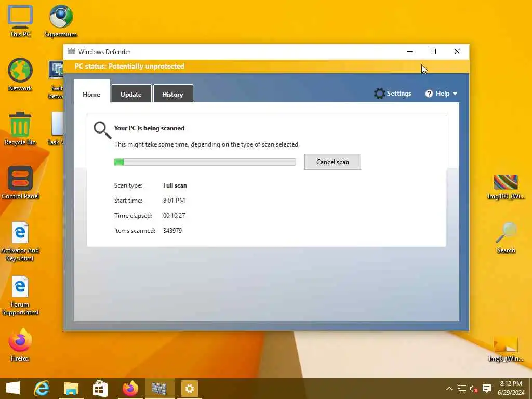The image size is (532, 399).
Task: Click the muted volume tray icon
Action: [x=474, y=389]
